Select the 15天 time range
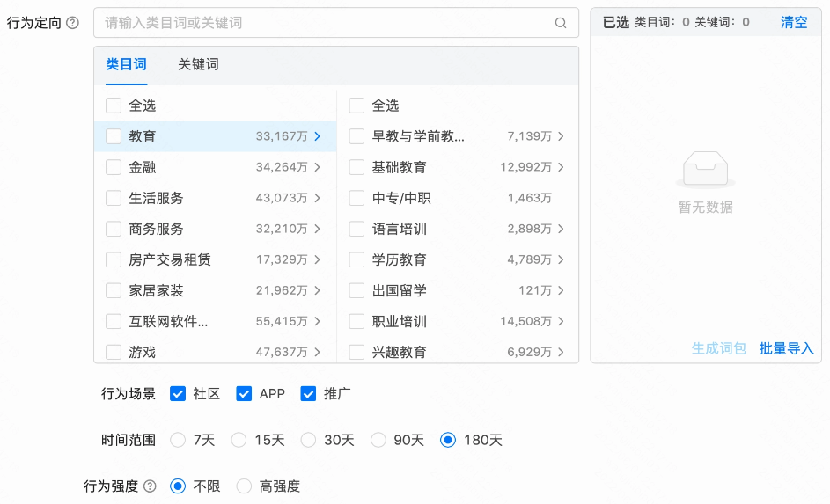Image resolution: width=830 pixels, height=504 pixels. click(239, 440)
